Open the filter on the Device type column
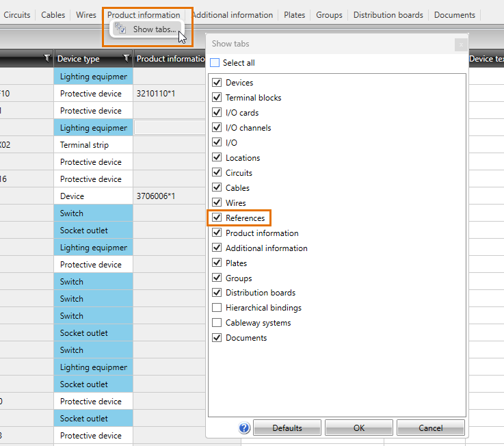This screenshot has height=446, width=504. pyautogui.click(x=126, y=59)
